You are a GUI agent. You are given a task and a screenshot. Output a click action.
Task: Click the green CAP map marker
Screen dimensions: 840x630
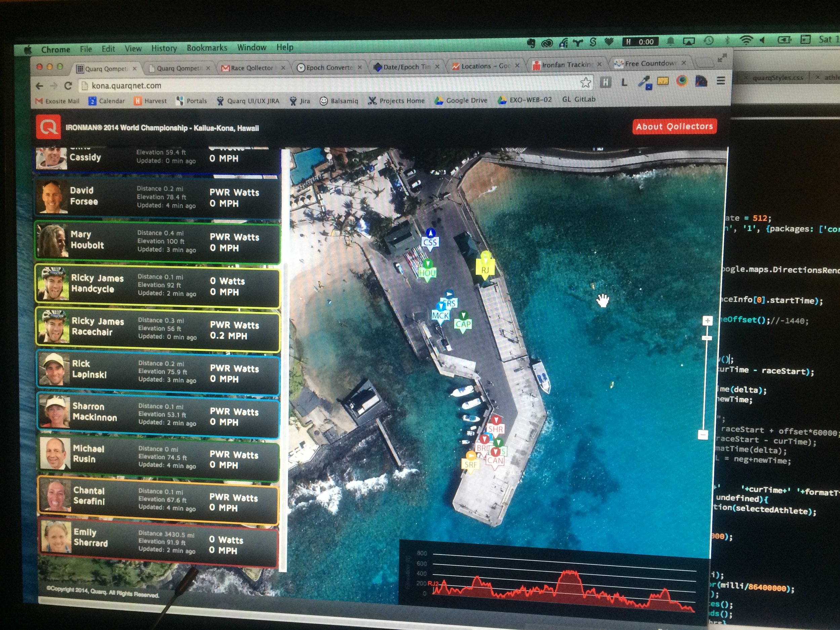point(463,324)
